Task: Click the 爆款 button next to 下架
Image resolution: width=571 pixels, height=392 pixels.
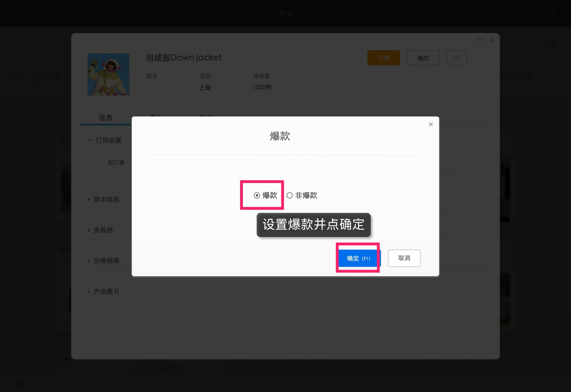Action: pos(423,58)
